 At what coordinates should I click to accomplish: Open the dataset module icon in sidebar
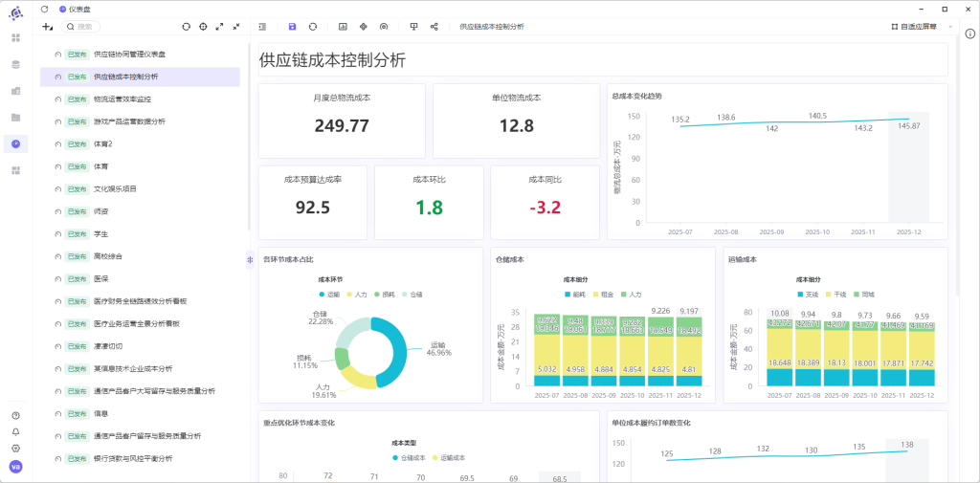16,91
